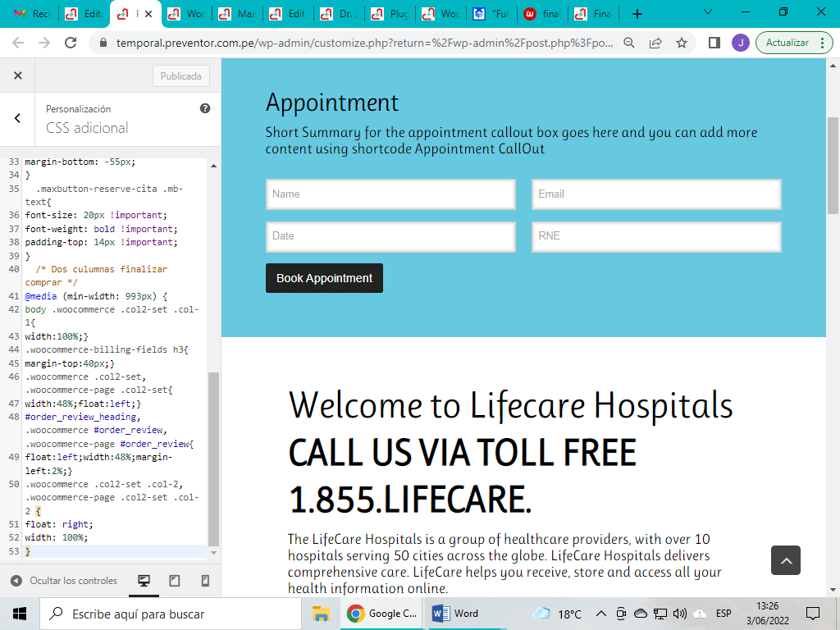The width and height of the screenshot is (840, 630).
Task: Open the zoom magnifier in address bar
Action: click(x=629, y=43)
